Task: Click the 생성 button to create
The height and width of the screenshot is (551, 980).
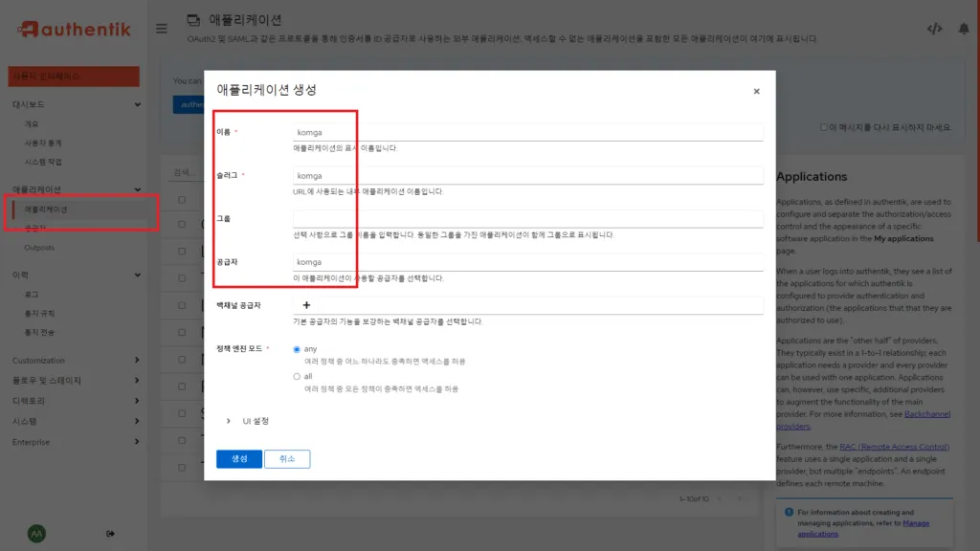Action: (x=239, y=458)
